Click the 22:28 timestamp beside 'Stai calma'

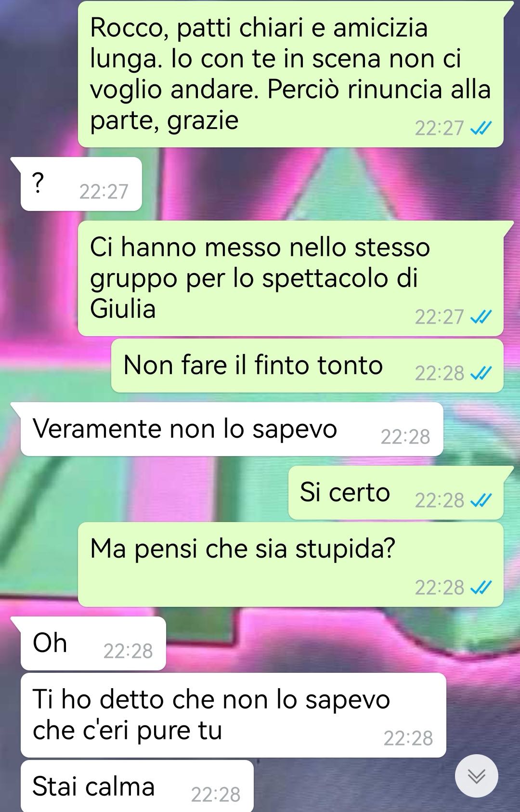(x=216, y=795)
